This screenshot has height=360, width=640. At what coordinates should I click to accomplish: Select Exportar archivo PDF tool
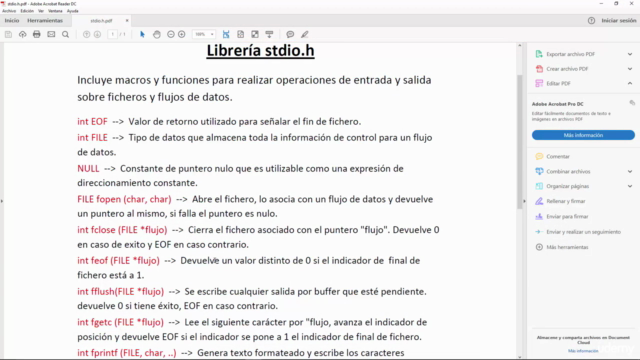(x=570, y=54)
